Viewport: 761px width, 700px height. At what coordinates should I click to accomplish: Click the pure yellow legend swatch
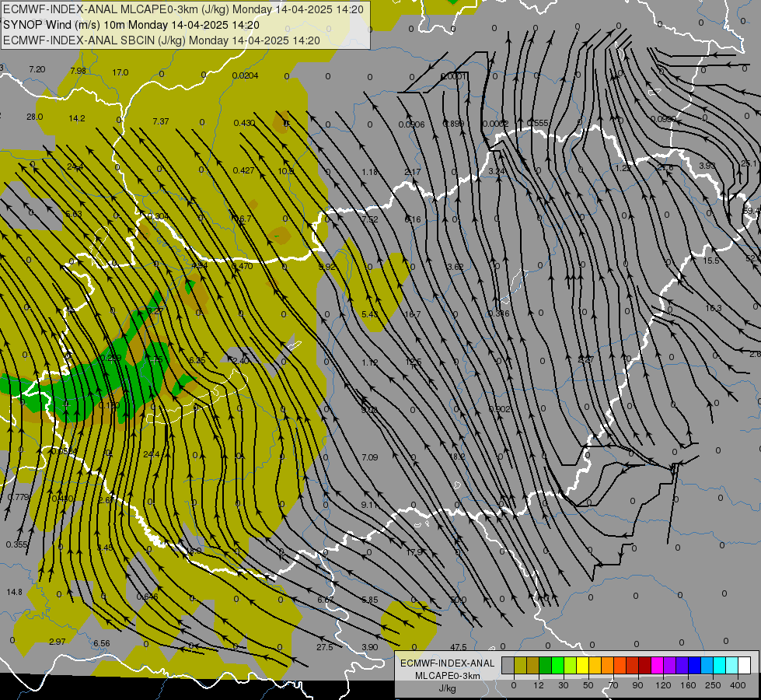click(x=583, y=666)
